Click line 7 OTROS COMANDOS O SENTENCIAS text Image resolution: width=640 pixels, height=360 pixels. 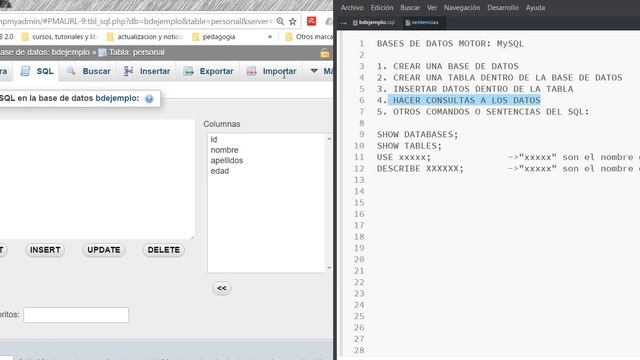pos(483,111)
